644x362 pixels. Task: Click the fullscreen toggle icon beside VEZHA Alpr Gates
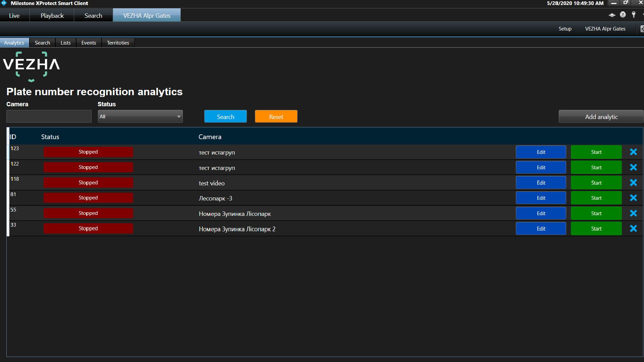[642, 29]
